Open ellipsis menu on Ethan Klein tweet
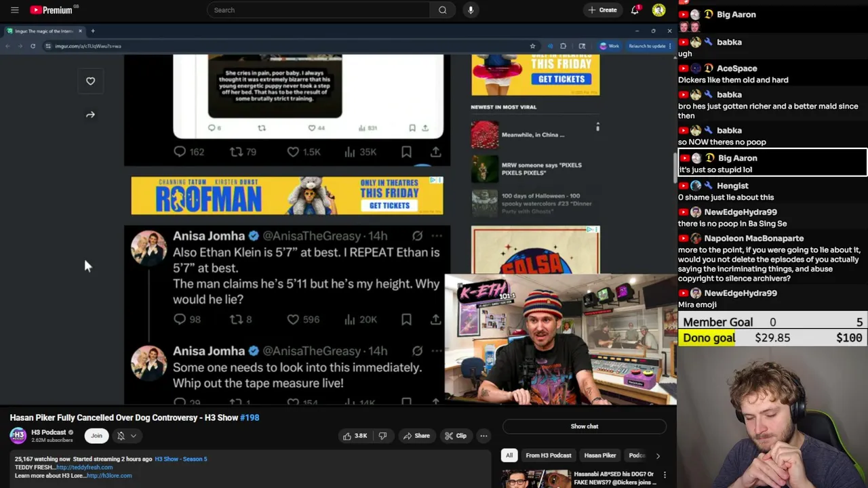Screen dimensions: 868x488 pyautogui.click(x=437, y=236)
